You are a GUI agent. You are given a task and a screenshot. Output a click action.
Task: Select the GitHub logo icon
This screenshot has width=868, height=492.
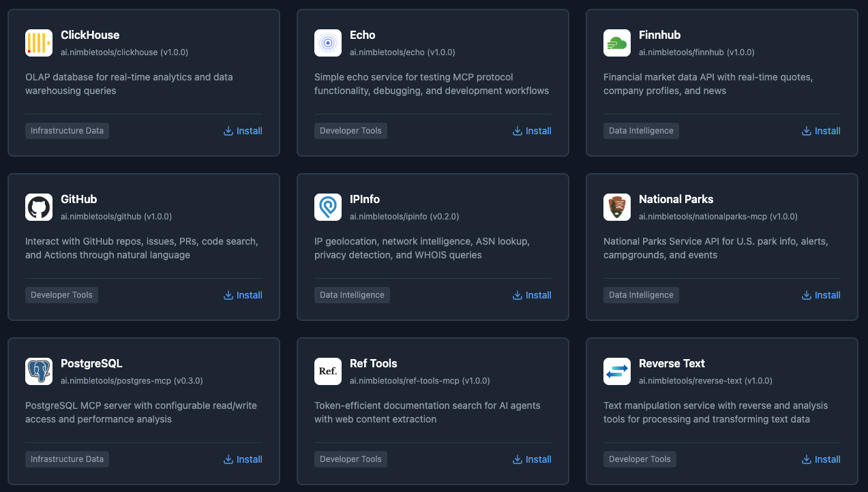coord(38,206)
